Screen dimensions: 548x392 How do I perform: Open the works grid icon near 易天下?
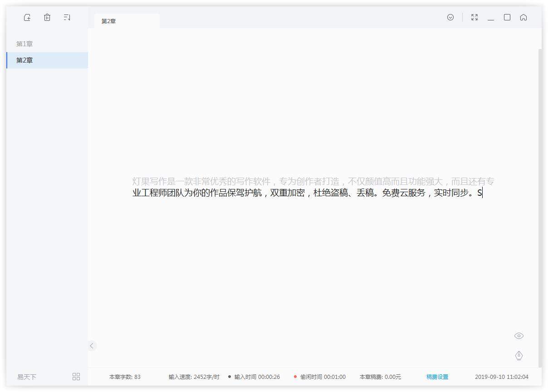click(x=76, y=377)
